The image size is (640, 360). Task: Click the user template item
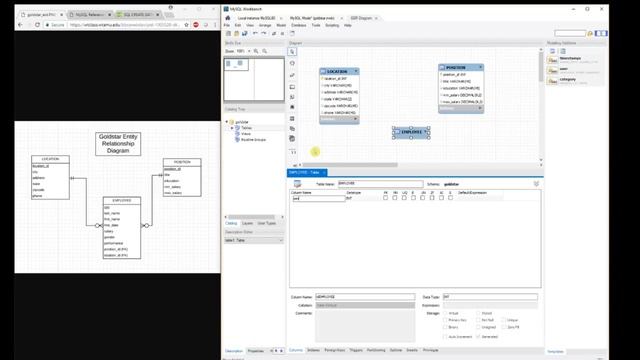(x=576, y=71)
